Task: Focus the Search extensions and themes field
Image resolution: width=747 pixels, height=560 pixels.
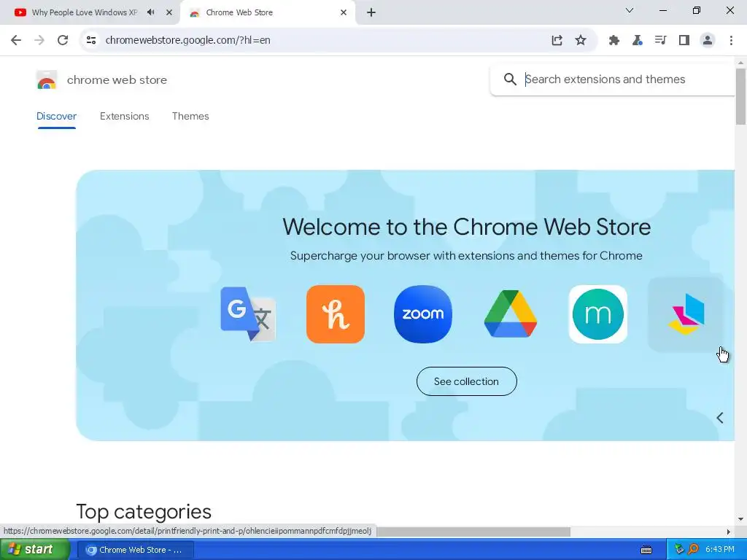Action: 612,79
